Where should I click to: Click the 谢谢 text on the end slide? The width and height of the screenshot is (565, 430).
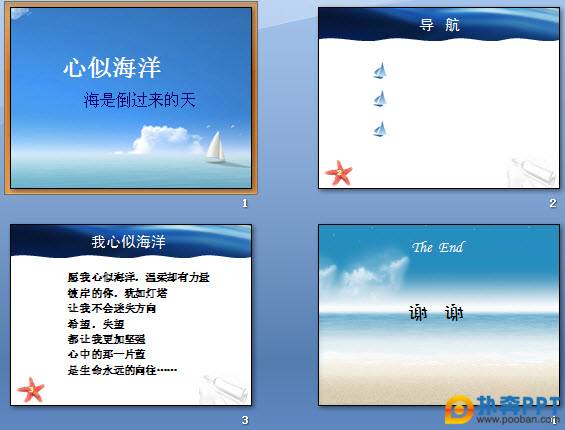coord(436,312)
